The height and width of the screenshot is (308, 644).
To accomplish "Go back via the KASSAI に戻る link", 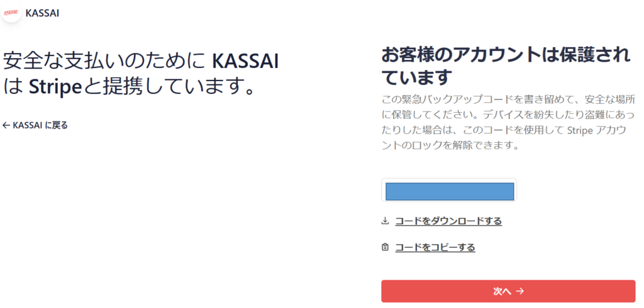I will (35, 125).
